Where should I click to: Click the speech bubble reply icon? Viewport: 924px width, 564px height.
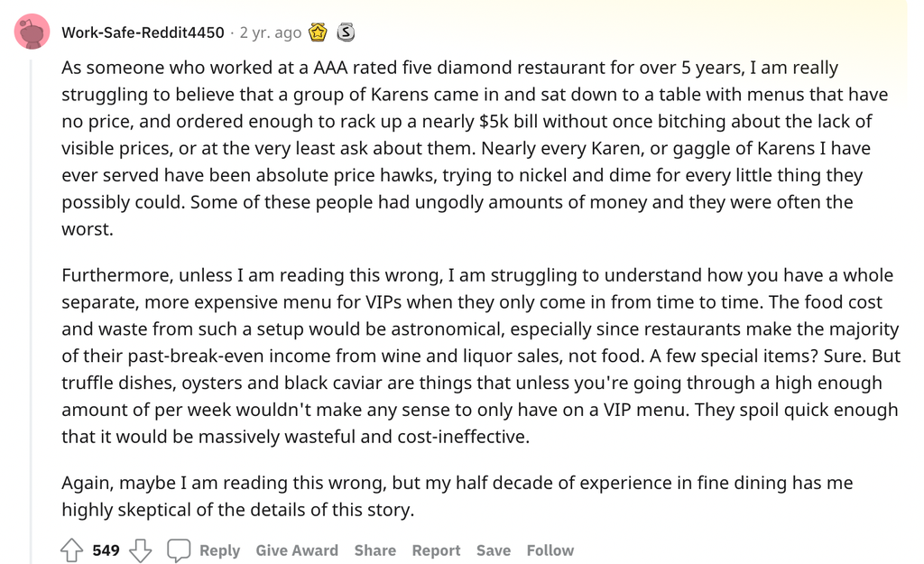pos(179,550)
